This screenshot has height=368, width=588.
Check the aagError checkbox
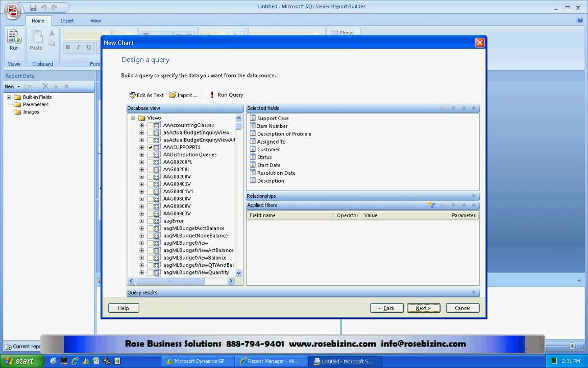(151, 221)
